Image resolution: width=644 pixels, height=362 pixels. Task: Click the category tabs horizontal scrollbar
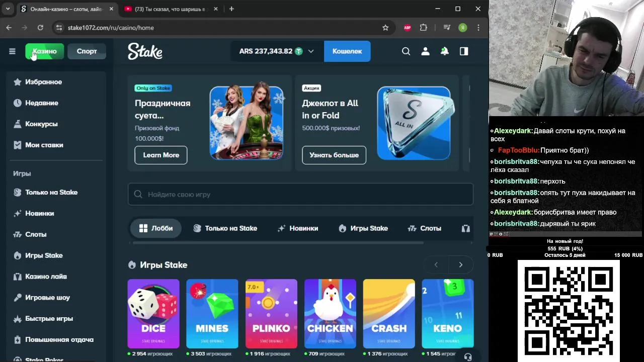(278, 243)
